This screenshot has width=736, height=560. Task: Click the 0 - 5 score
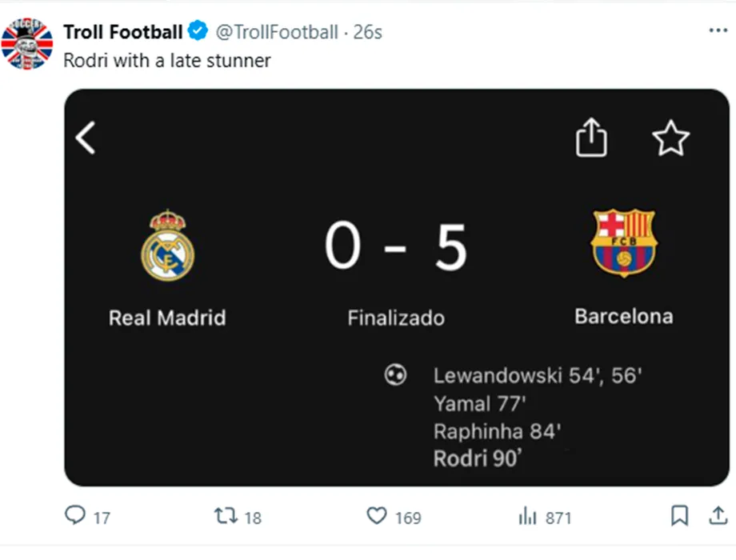pyautogui.click(x=396, y=247)
